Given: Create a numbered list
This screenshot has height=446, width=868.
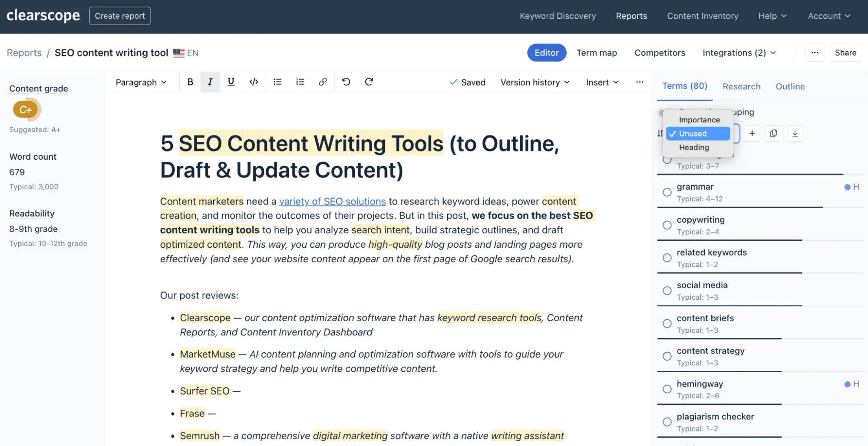Looking at the screenshot, I should pyautogui.click(x=300, y=82).
